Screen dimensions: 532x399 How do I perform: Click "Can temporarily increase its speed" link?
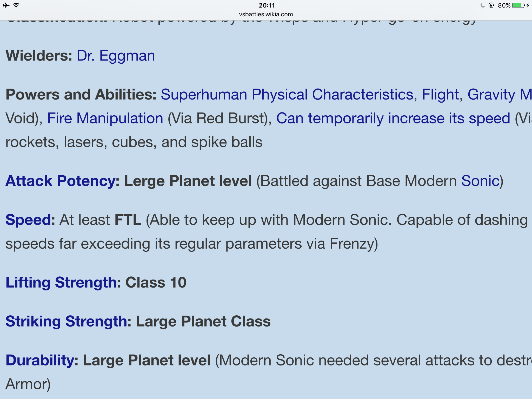pos(393,118)
